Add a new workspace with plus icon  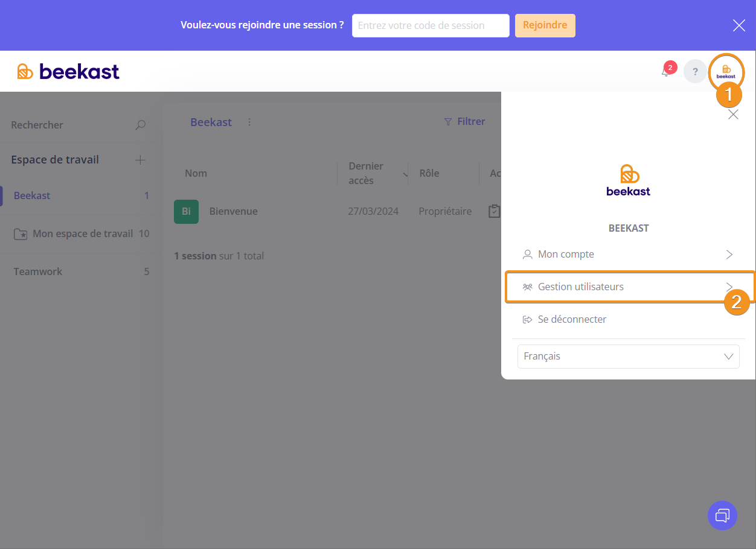[140, 160]
